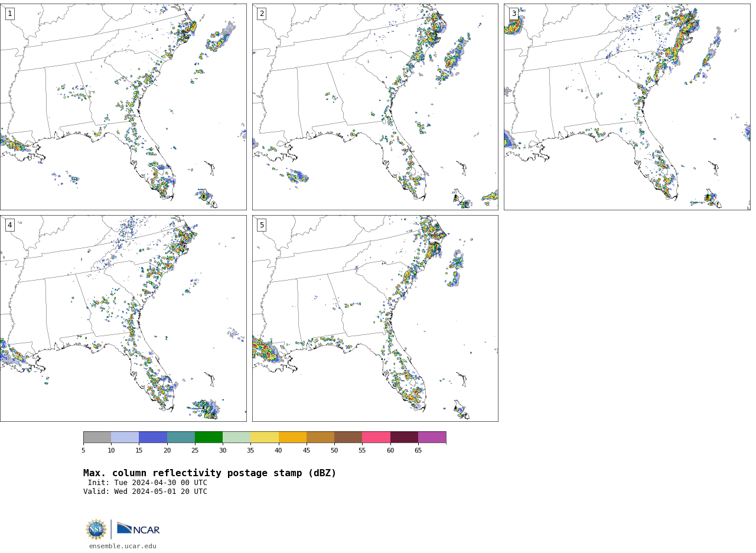Click the pink 55-60 dBZ swatch
Screen dimensions: 756x553
376,437
